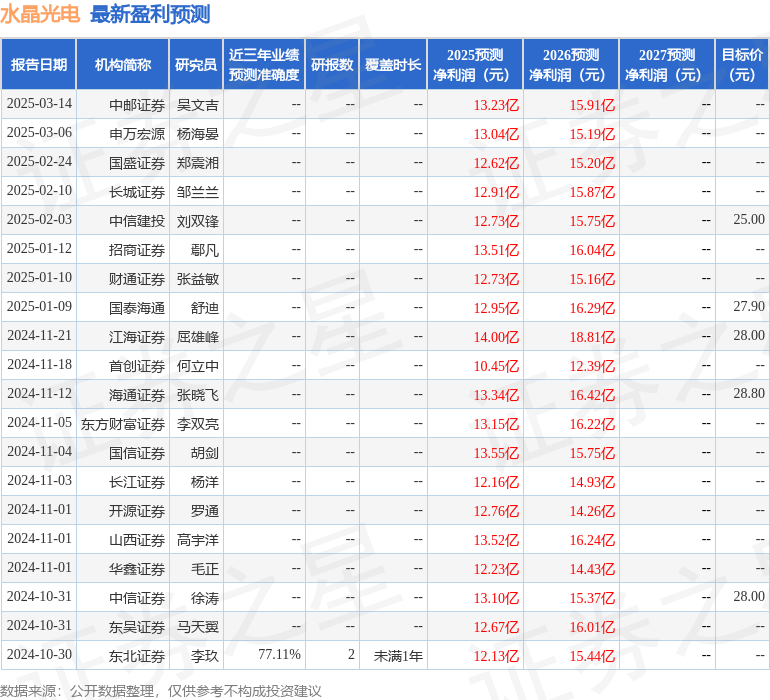Image resolution: width=770 pixels, height=700 pixels.
Task: Select institution 国泰海通
Action: pos(137,308)
